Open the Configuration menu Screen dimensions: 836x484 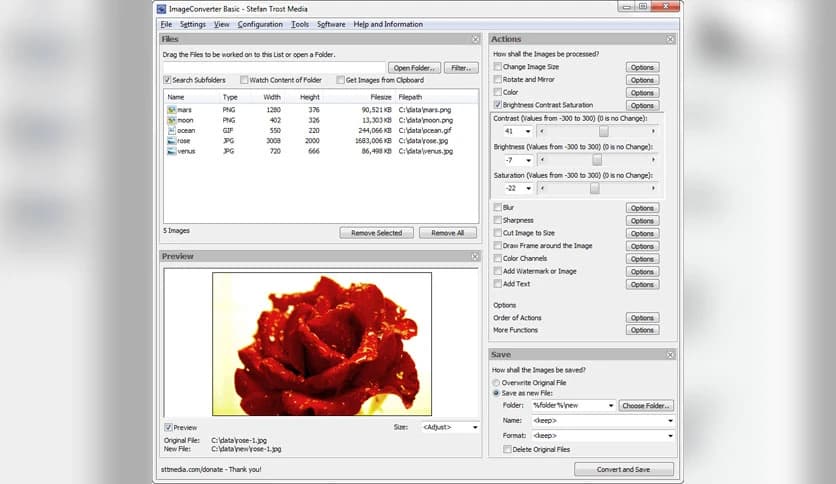coord(260,25)
